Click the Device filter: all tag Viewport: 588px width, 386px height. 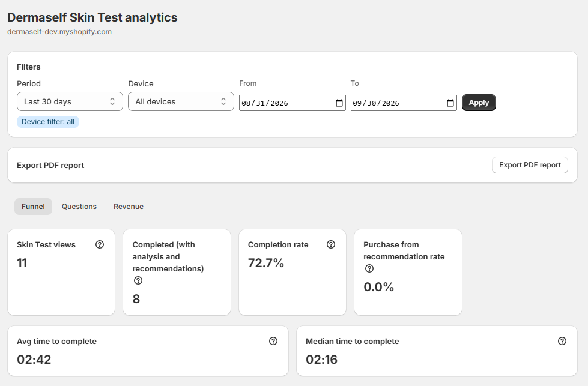point(48,122)
